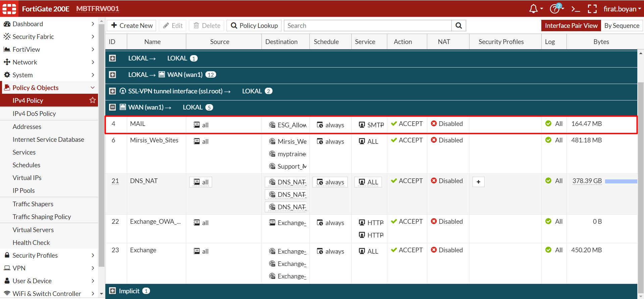Open the firat.boyan user dropdown

(622, 9)
